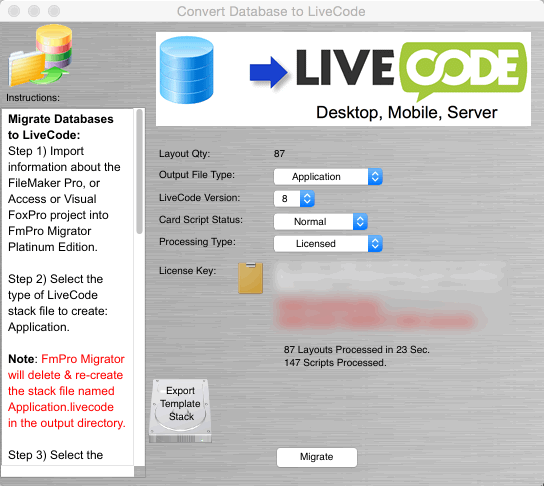Click the Migrate button

click(x=317, y=457)
